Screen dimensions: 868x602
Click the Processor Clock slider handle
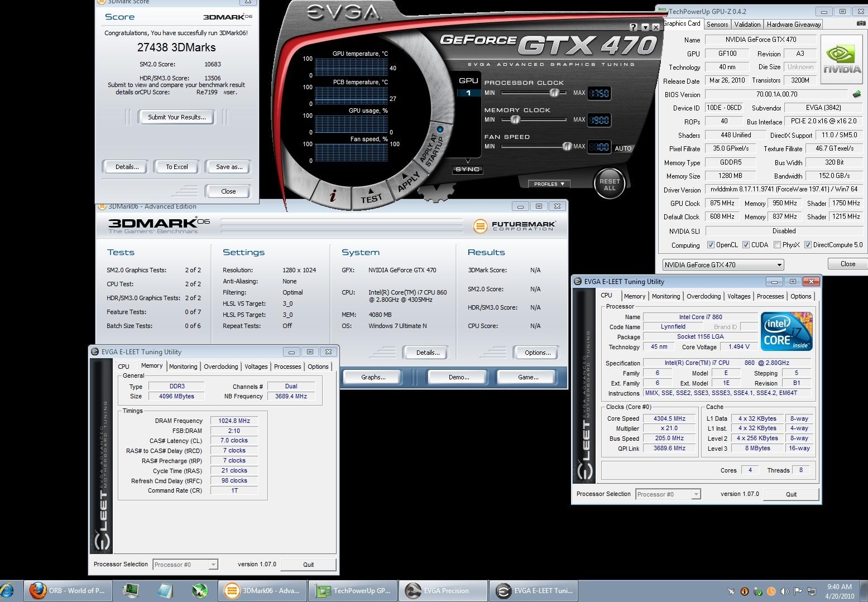554,93
